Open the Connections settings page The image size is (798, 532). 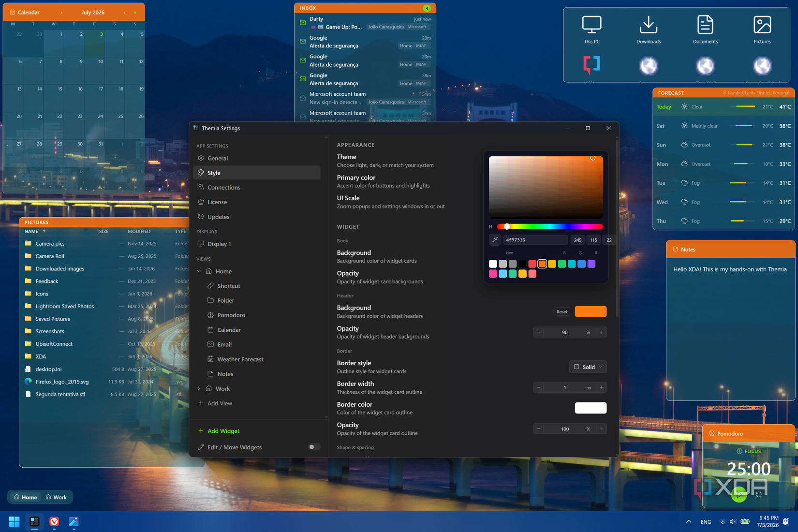256,187
